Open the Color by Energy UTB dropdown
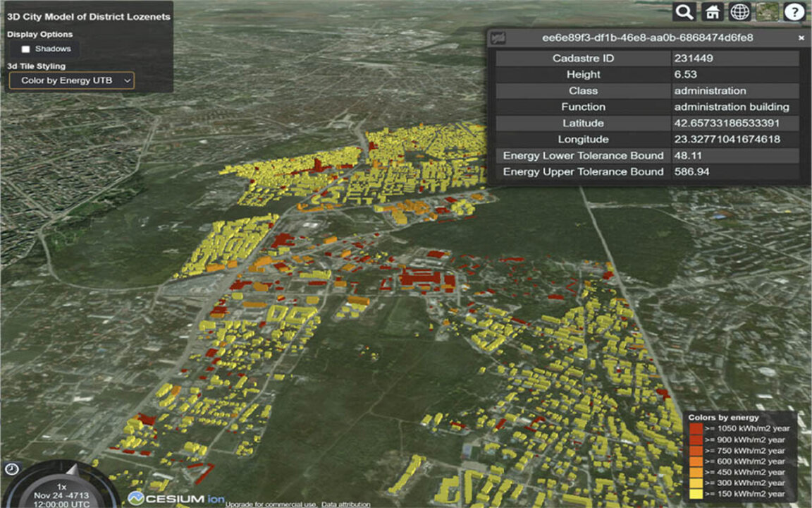 (x=71, y=80)
